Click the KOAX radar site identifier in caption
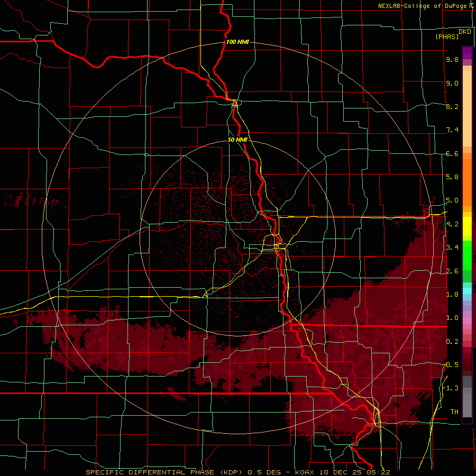 coord(305,472)
